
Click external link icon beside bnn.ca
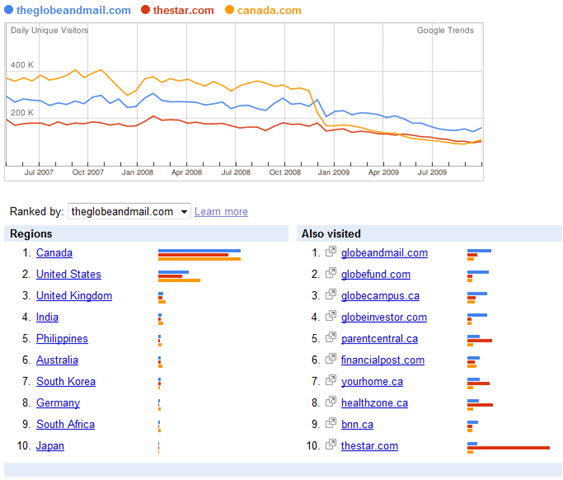pyautogui.click(x=331, y=423)
